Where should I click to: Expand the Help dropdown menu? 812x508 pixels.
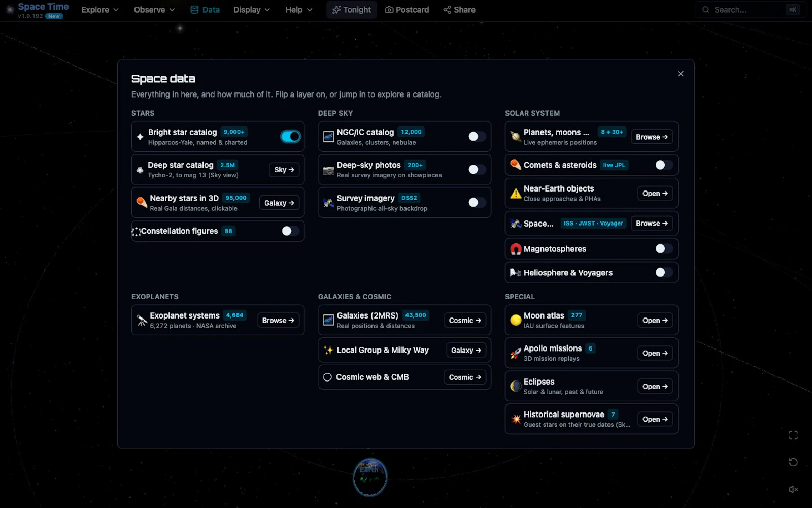click(x=298, y=10)
